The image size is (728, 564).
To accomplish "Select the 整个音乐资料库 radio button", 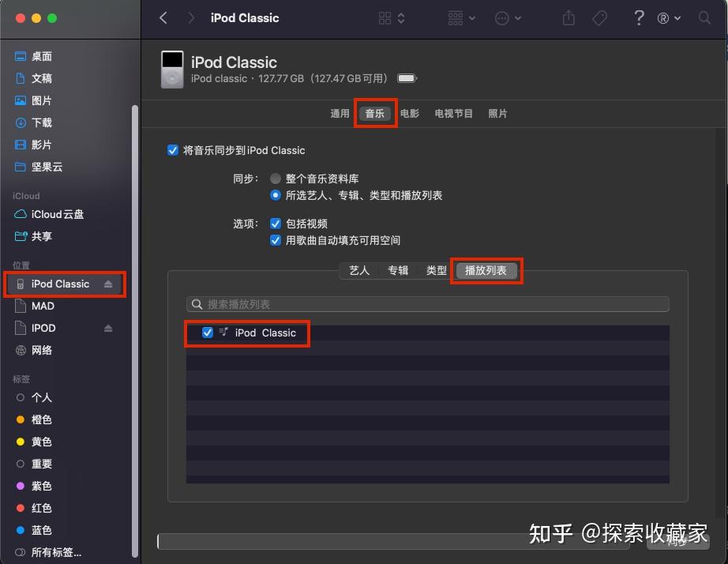I will click(276, 179).
